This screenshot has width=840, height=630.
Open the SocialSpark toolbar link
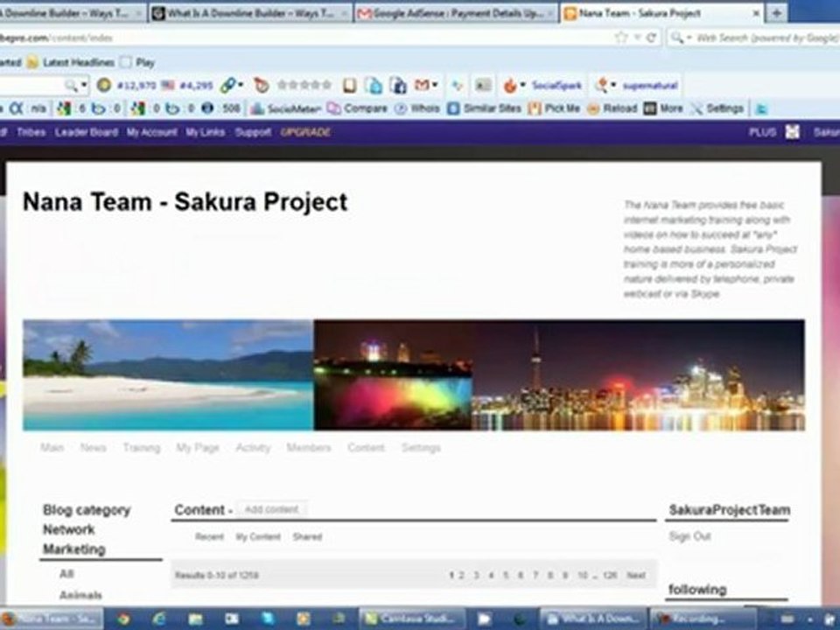point(556,85)
